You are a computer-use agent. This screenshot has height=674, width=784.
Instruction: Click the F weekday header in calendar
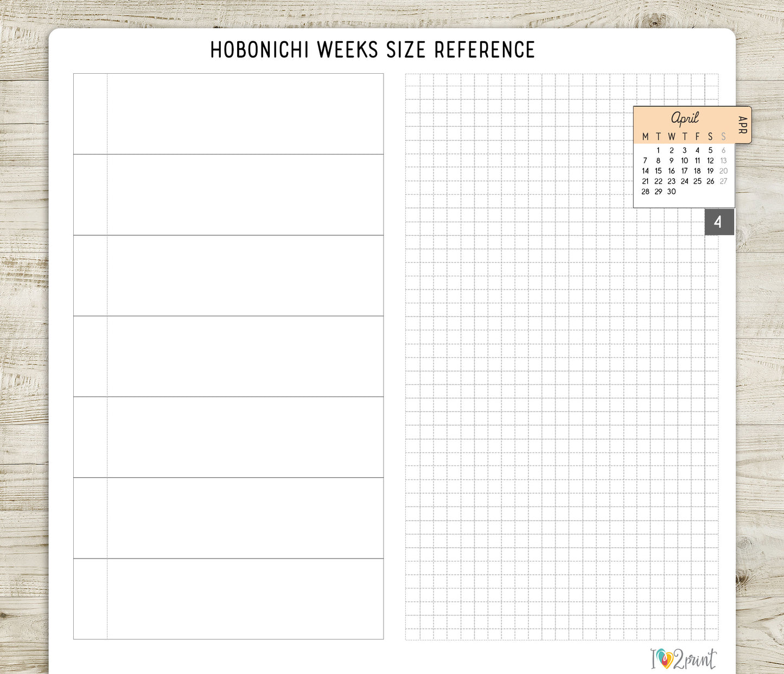(x=697, y=137)
